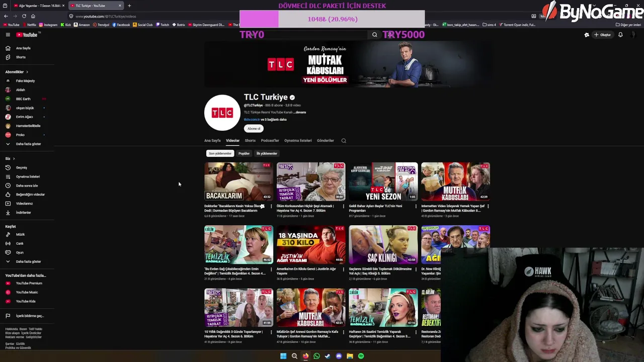Viewport: 644px width, 362px height.
Task: Click the channel search magnifier next to Gönderiler
Action: tap(344, 141)
